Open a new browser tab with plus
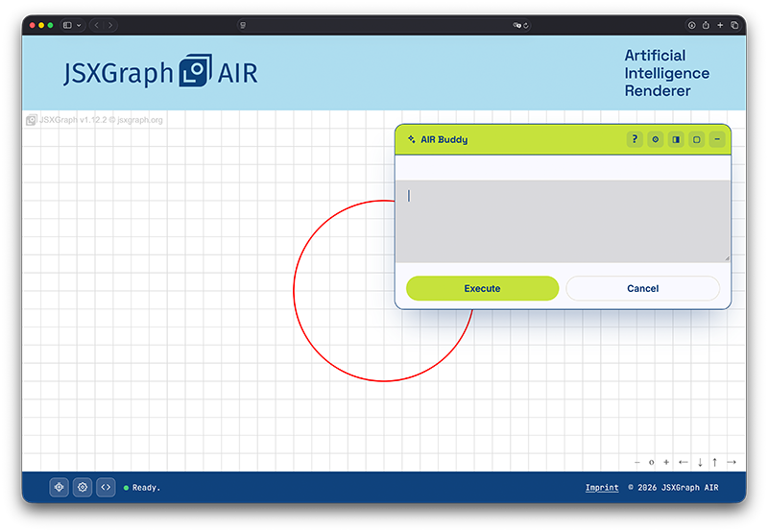This screenshot has width=768, height=532. tap(720, 25)
